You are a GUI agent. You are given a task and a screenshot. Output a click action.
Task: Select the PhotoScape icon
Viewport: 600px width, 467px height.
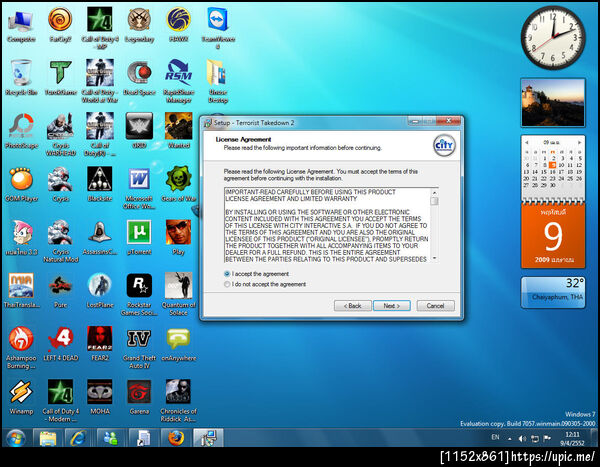[x=21, y=131]
